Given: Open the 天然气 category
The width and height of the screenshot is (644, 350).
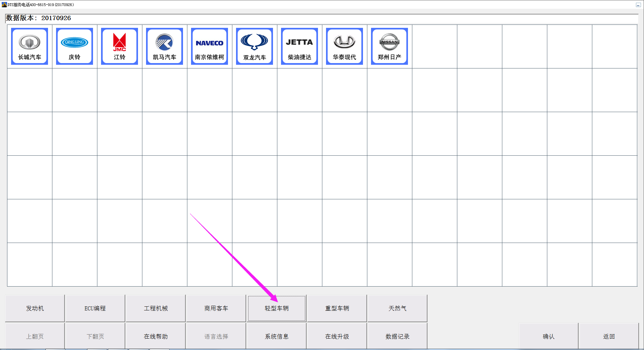Looking at the screenshot, I should tap(398, 308).
